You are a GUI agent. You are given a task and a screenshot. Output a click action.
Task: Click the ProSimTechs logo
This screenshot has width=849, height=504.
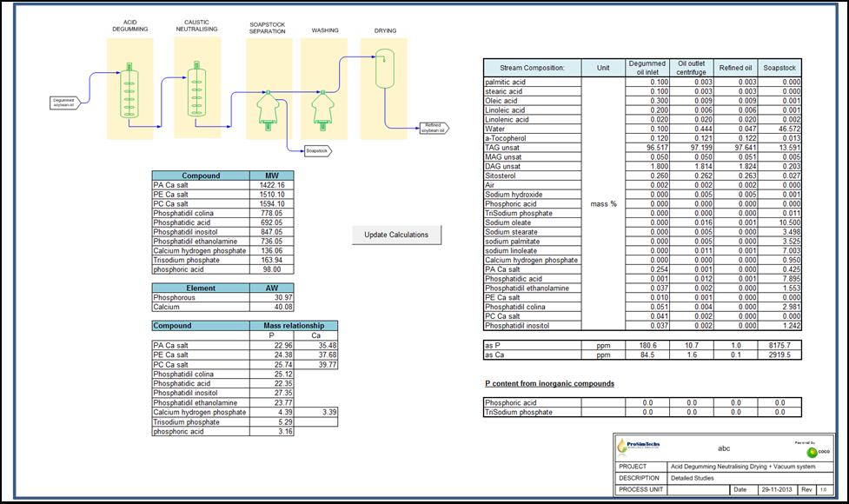[x=636, y=447]
